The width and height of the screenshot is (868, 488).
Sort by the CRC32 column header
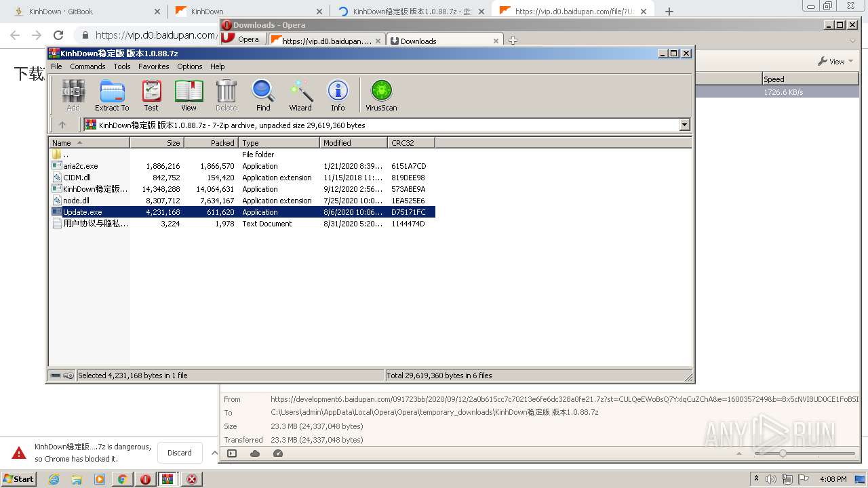coord(411,142)
